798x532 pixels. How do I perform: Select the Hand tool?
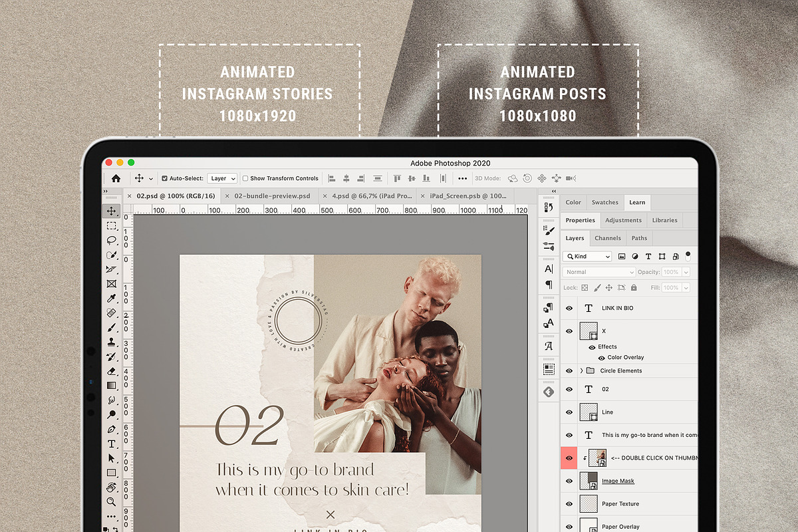pos(111,487)
